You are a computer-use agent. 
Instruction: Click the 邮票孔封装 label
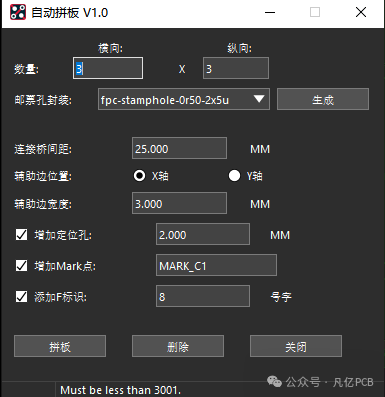[x=43, y=100]
